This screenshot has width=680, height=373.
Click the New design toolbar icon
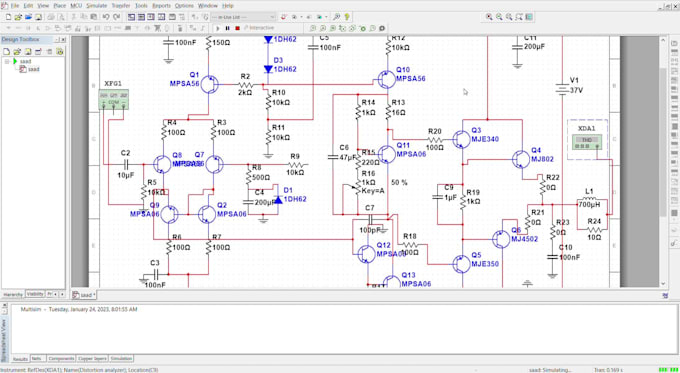click(9, 17)
